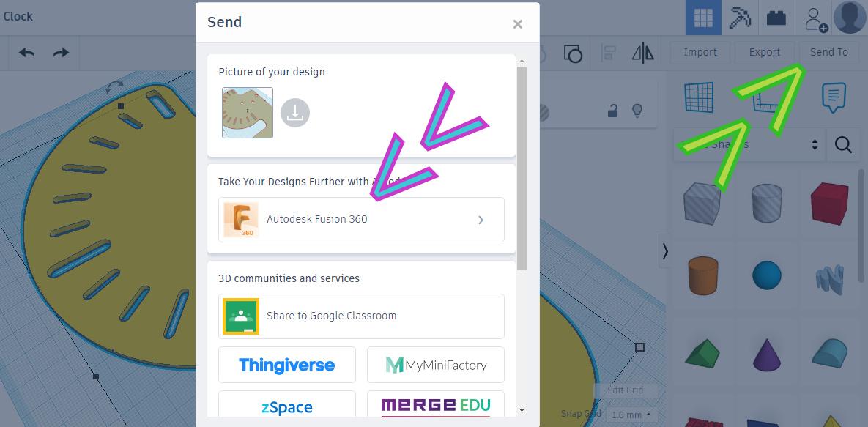Select the green Roof shape
This screenshot has height=427, width=868.
[702, 354]
